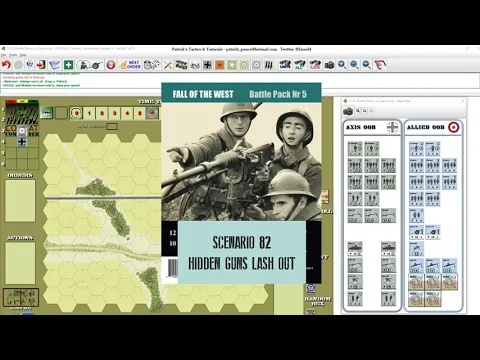Click the Next Order button
The image size is (480, 360).
(130, 65)
